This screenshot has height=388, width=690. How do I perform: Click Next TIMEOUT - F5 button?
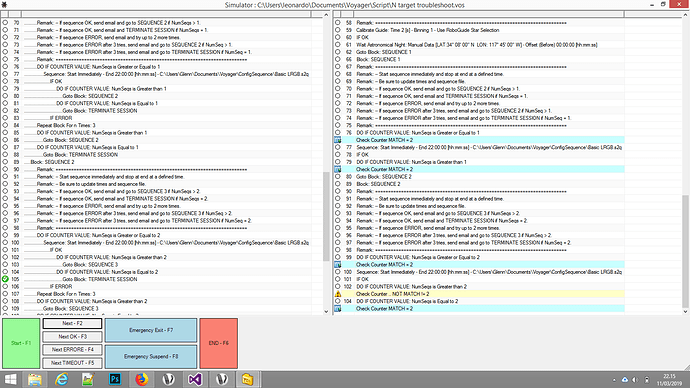tap(73, 363)
